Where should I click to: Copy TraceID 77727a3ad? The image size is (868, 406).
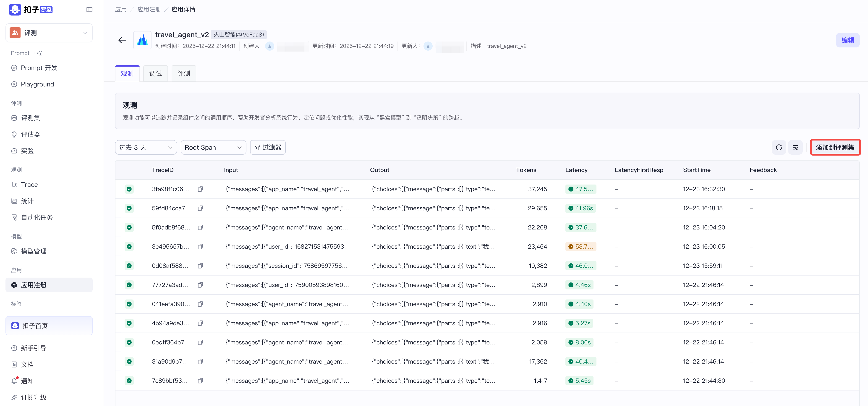200,285
